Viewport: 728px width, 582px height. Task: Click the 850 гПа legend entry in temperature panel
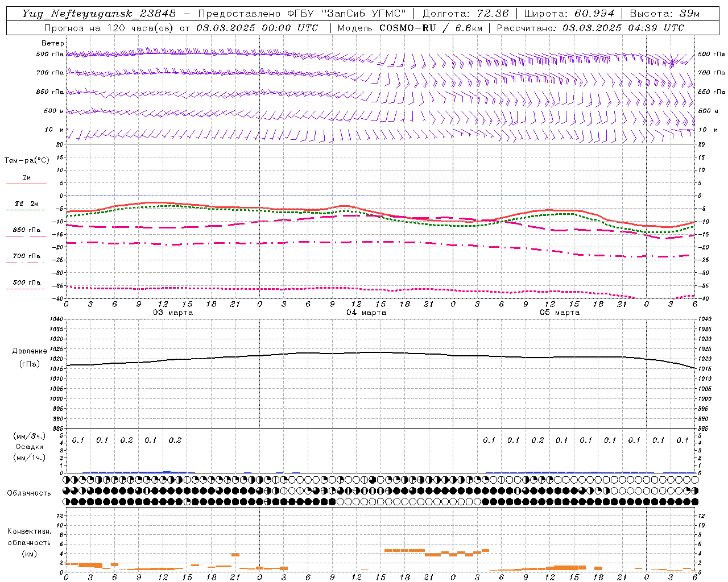tap(26, 230)
